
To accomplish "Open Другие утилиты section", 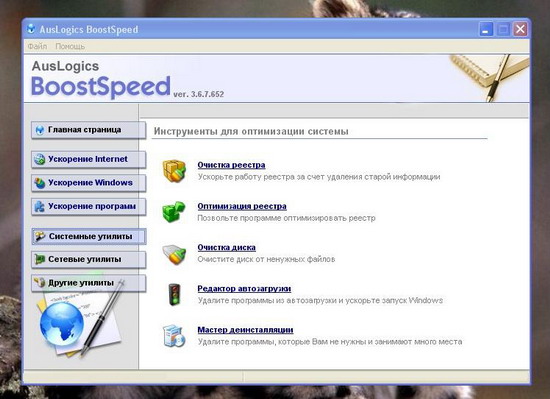I will pos(88,283).
